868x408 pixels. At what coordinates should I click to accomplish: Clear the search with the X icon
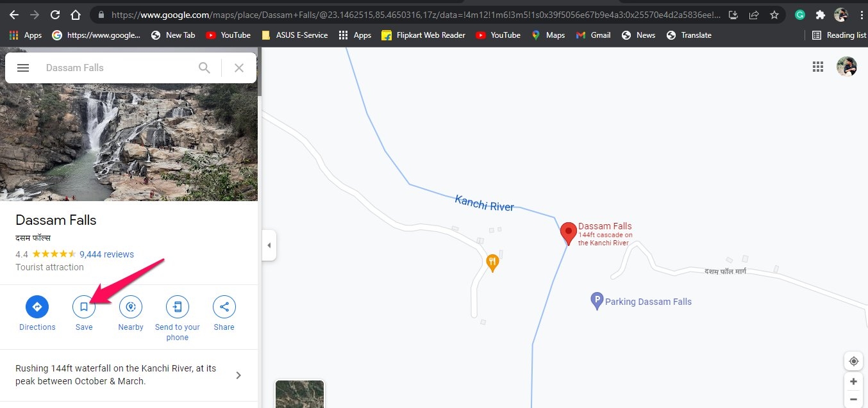(x=239, y=68)
